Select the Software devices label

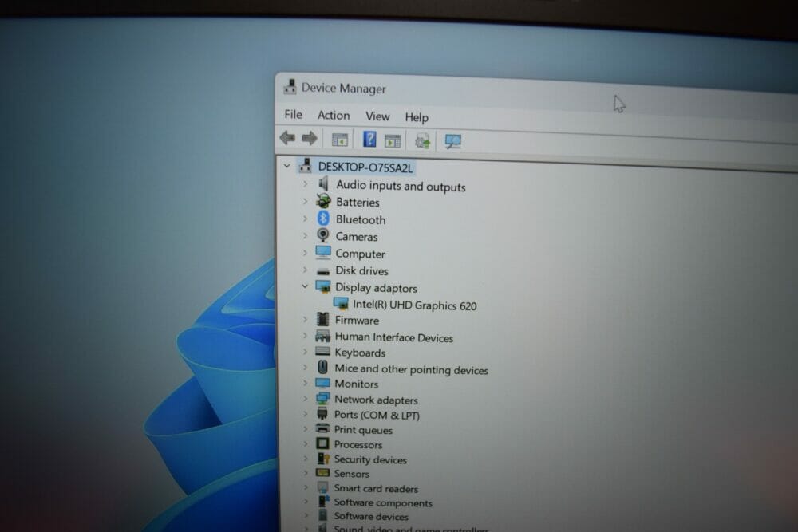371,516
